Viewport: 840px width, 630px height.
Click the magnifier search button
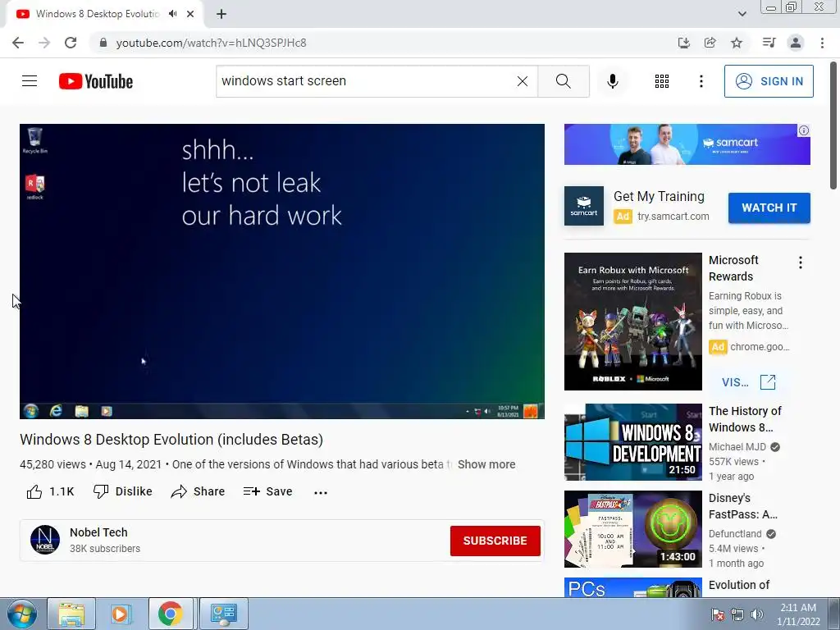click(x=563, y=81)
